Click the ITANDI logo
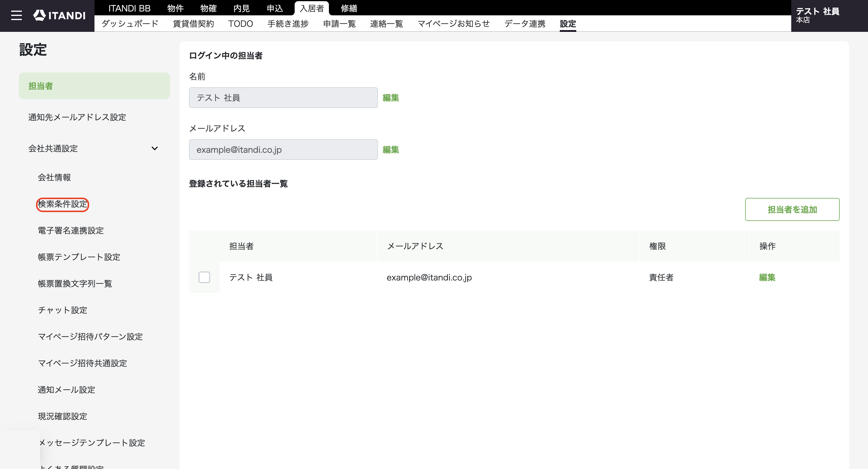This screenshot has width=868, height=469. (x=59, y=16)
